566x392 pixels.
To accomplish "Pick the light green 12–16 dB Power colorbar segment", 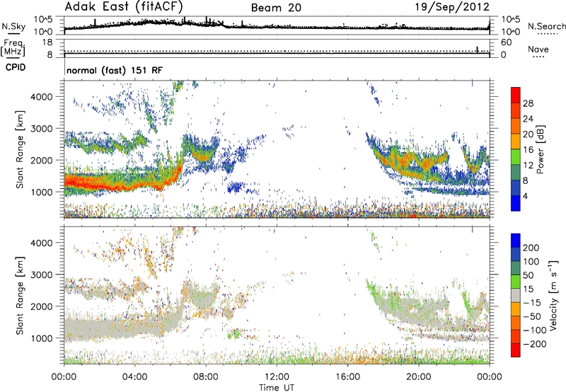I will (x=516, y=157).
